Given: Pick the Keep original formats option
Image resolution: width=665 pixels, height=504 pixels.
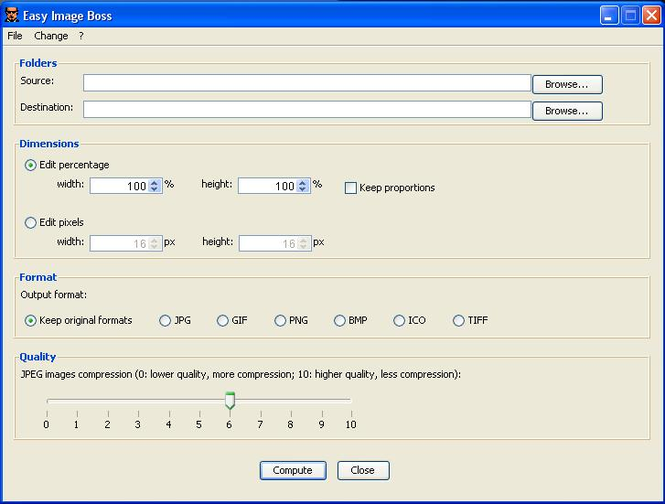Looking at the screenshot, I should coord(30,321).
